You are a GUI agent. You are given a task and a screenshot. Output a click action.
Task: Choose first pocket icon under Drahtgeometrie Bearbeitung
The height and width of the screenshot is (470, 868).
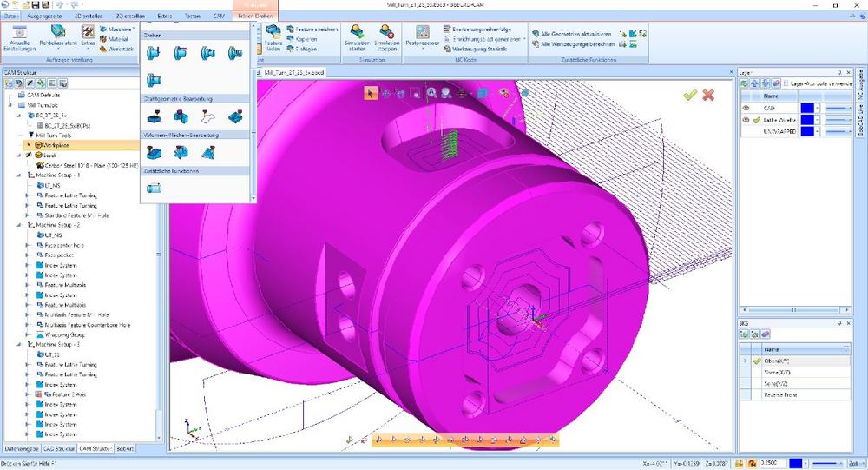[x=154, y=116]
